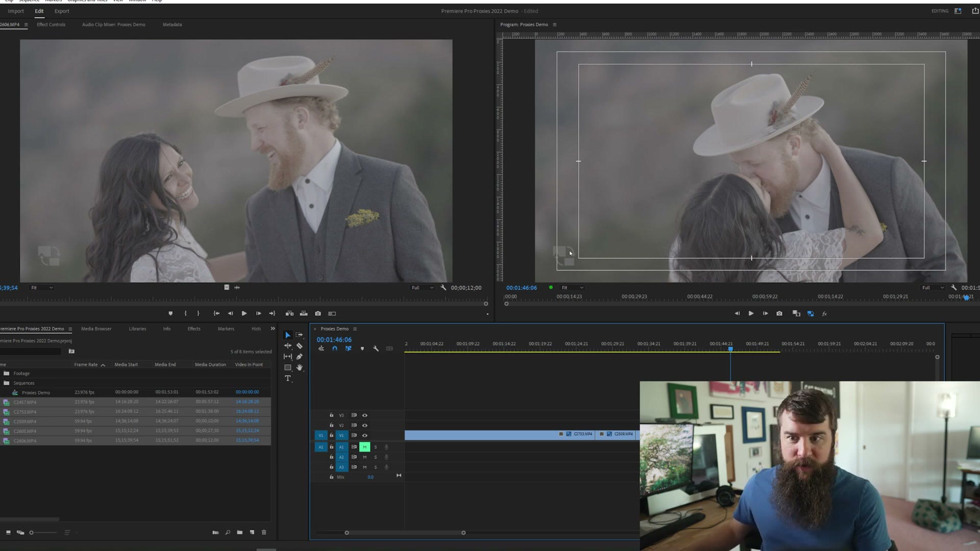Select the Hand tool
980x551 pixels.
click(300, 367)
